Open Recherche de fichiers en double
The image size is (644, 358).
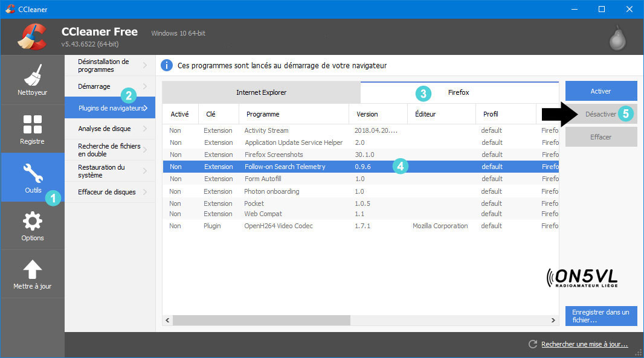110,150
